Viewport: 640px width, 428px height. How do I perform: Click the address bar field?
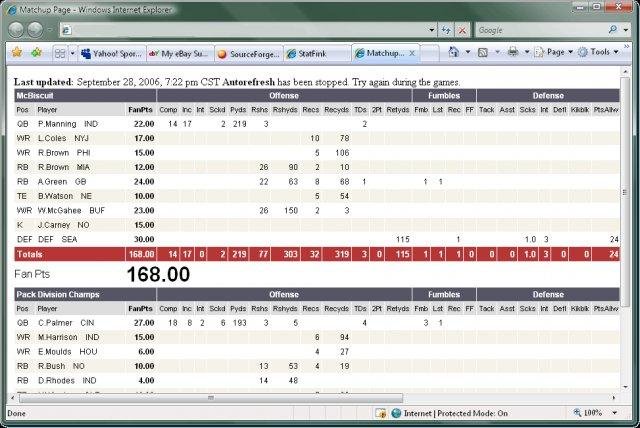tap(245, 30)
